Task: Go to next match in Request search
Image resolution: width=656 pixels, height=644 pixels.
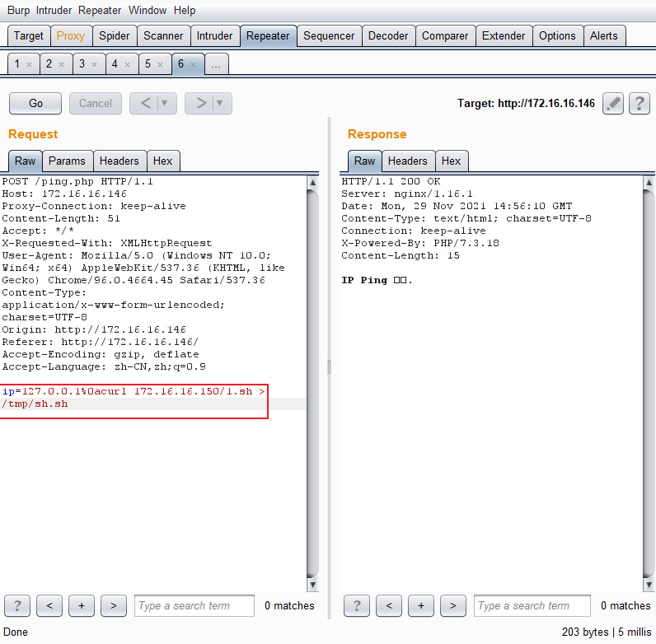Action: pos(114,605)
